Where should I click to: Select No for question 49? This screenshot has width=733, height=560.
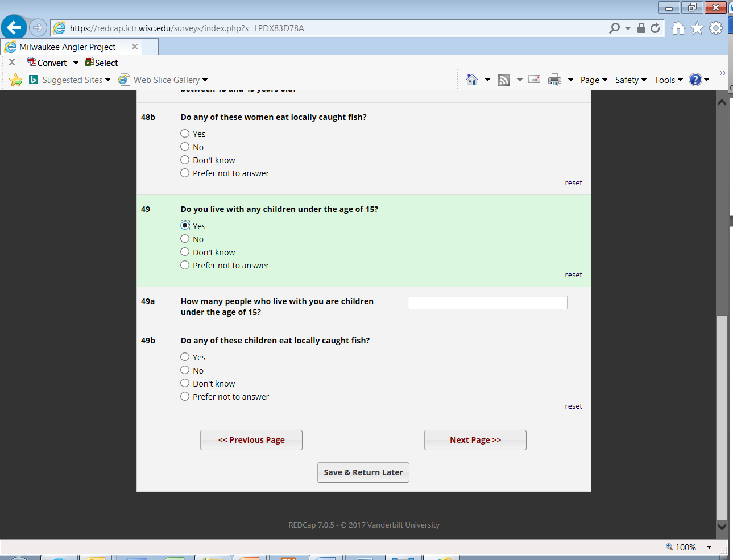pos(185,239)
